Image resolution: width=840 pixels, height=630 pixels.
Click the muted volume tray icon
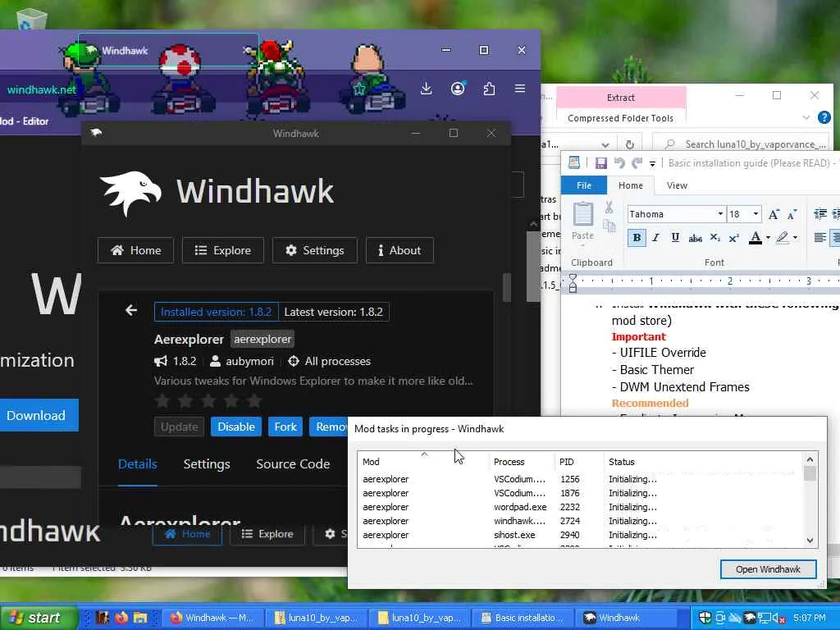(x=779, y=618)
